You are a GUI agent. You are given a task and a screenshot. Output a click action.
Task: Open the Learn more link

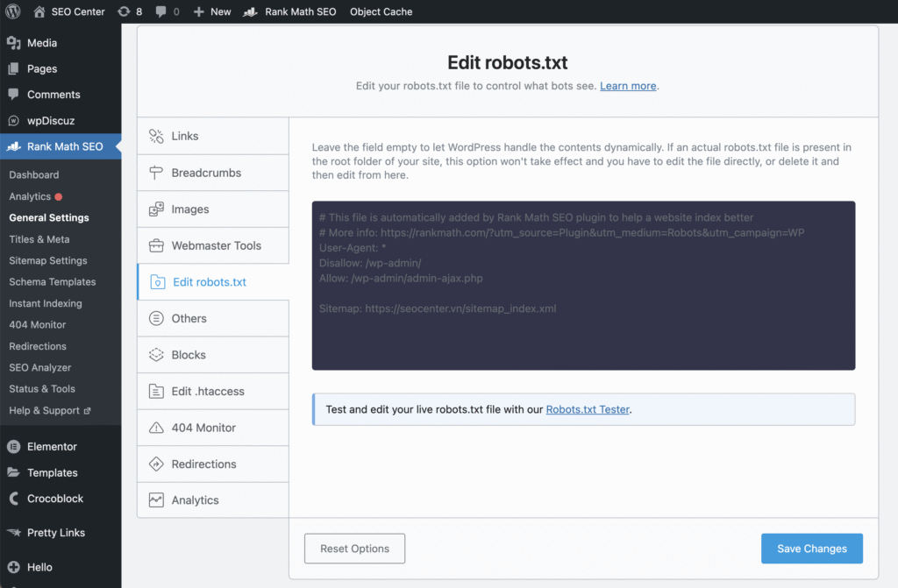[628, 86]
